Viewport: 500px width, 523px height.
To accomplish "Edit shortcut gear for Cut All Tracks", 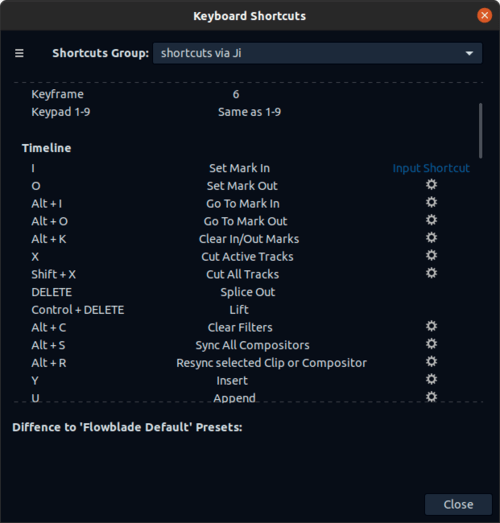I will [431, 273].
